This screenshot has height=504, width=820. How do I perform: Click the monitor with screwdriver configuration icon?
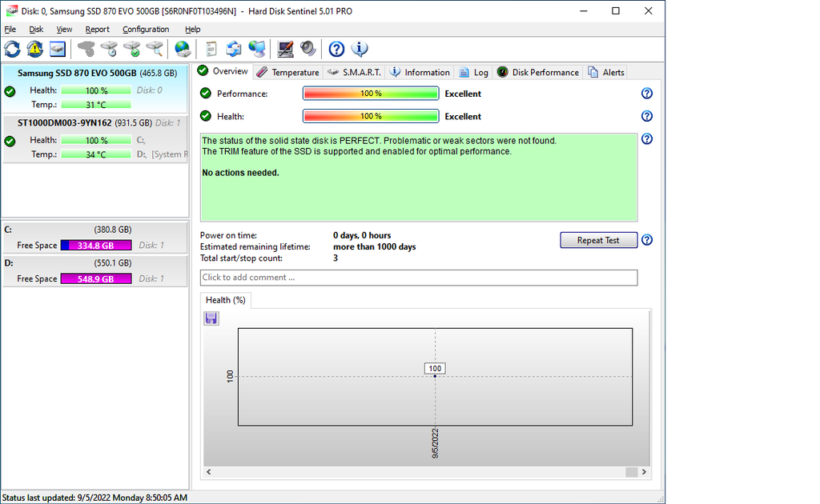tap(285, 49)
